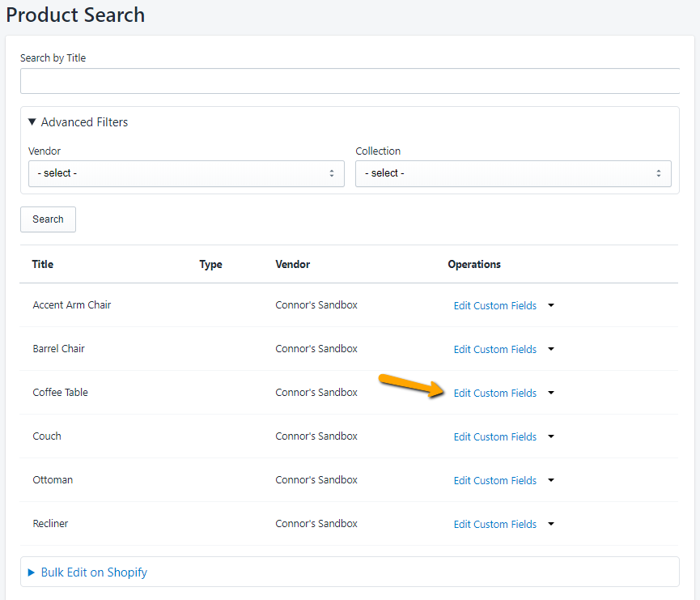Viewport: 700px width, 600px height.
Task: Open operations dropdown arrow for Recliner
Action: click(x=551, y=524)
